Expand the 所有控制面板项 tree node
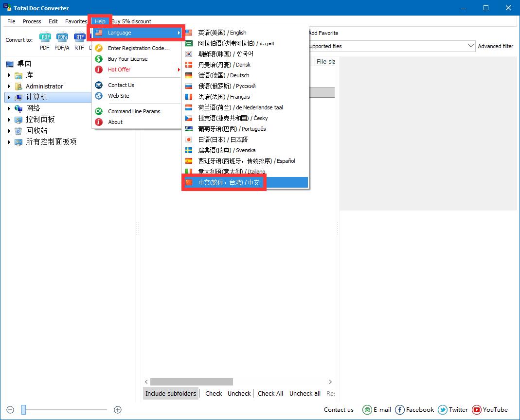Viewport: 520px width, 420px height. (x=9, y=142)
